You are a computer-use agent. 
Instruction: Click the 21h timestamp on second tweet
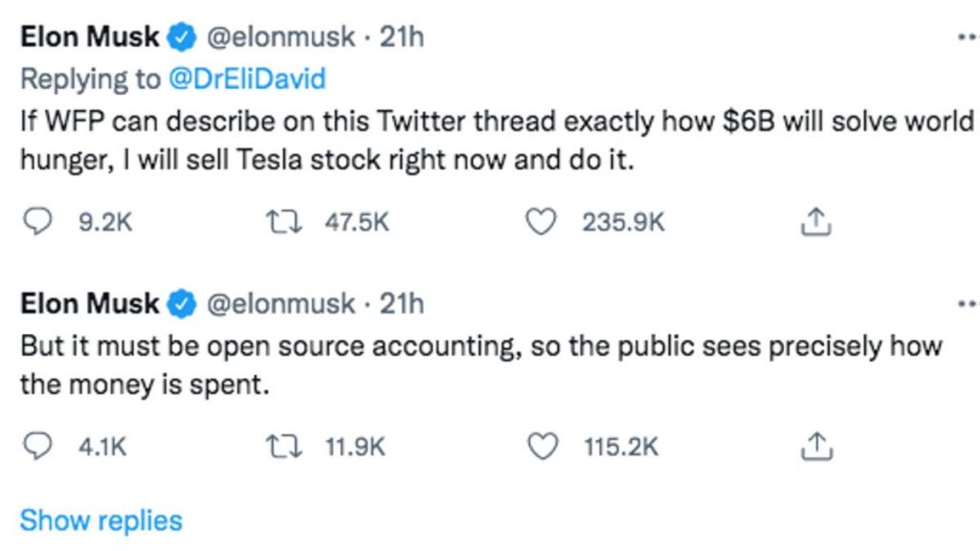click(x=401, y=304)
